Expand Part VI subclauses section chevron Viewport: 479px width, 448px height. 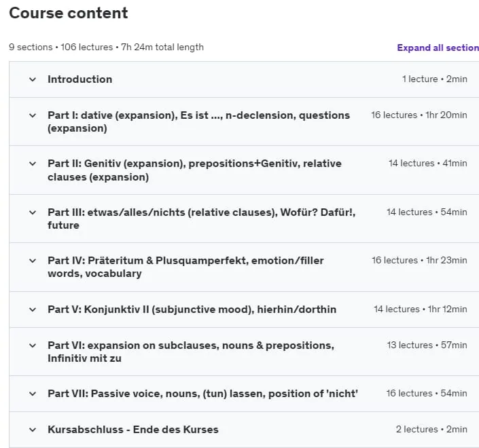tap(33, 346)
